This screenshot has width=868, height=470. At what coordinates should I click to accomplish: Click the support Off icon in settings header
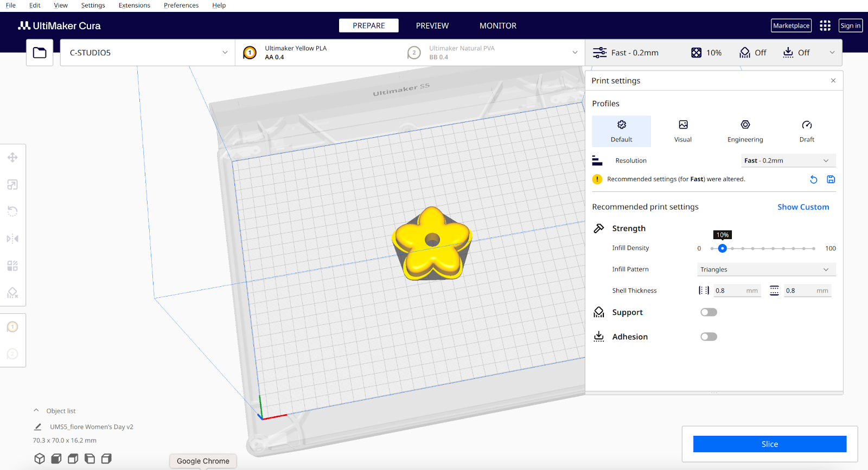[745, 53]
